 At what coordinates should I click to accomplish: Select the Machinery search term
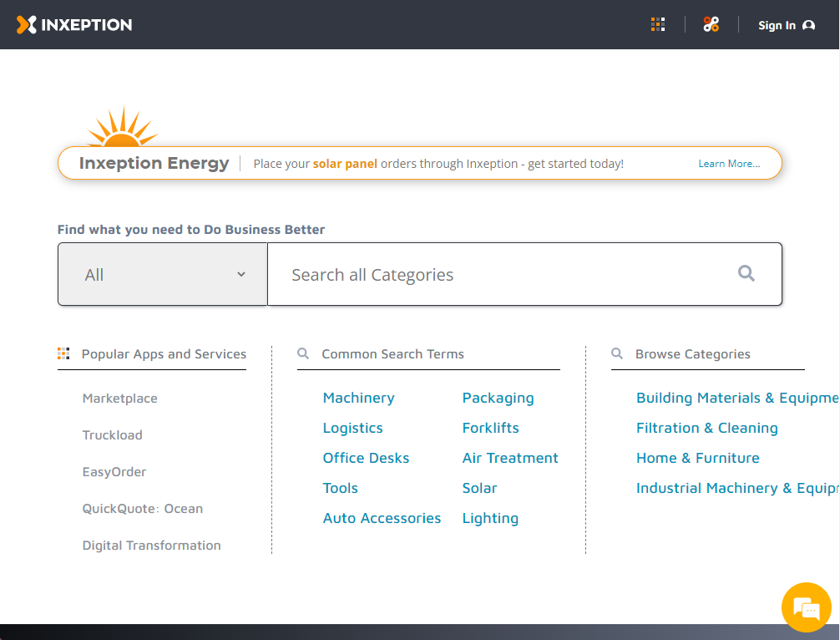pos(358,398)
